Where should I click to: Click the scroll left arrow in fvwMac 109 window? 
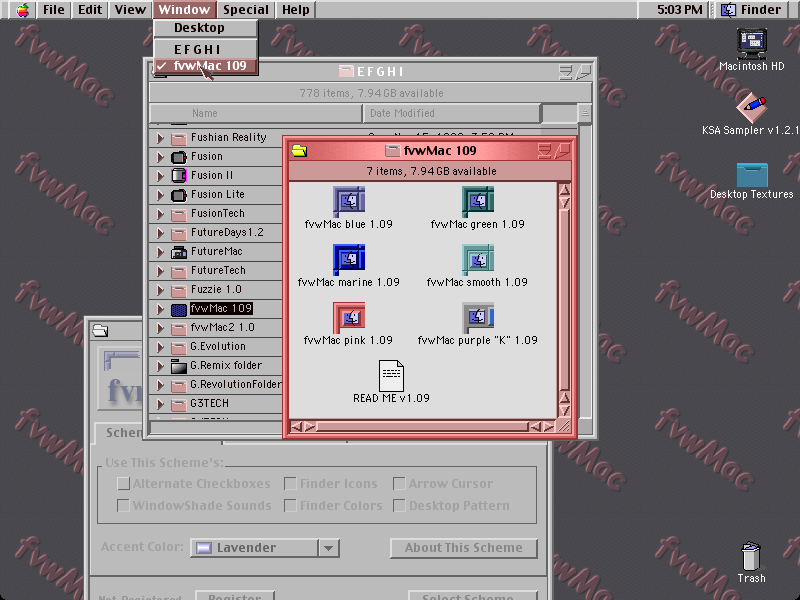pyautogui.click(x=296, y=427)
